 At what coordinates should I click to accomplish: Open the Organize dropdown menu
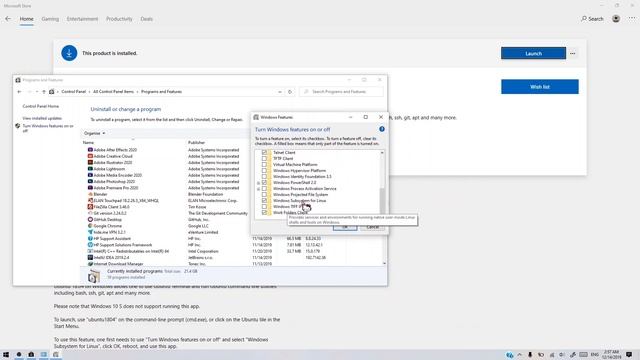pyautogui.click(x=94, y=133)
